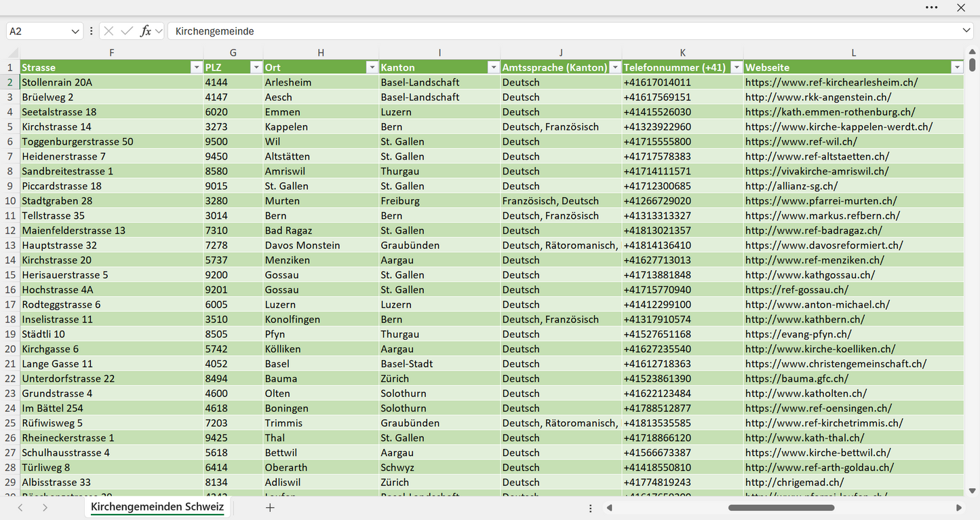Click the horizontal scrollbar thumb
Viewport: 980px width, 520px height.
(x=781, y=508)
